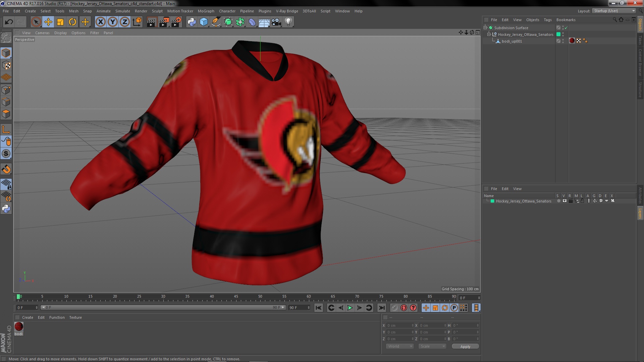Open the MoGraph array icon
644x362 pixels.
click(240, 22)
